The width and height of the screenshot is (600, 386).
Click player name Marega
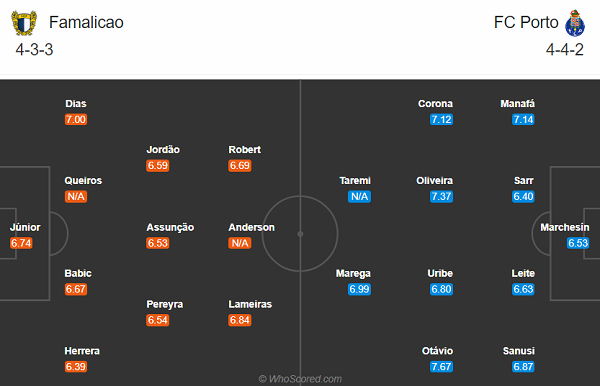pyautogui.click(x=353, y=274)
